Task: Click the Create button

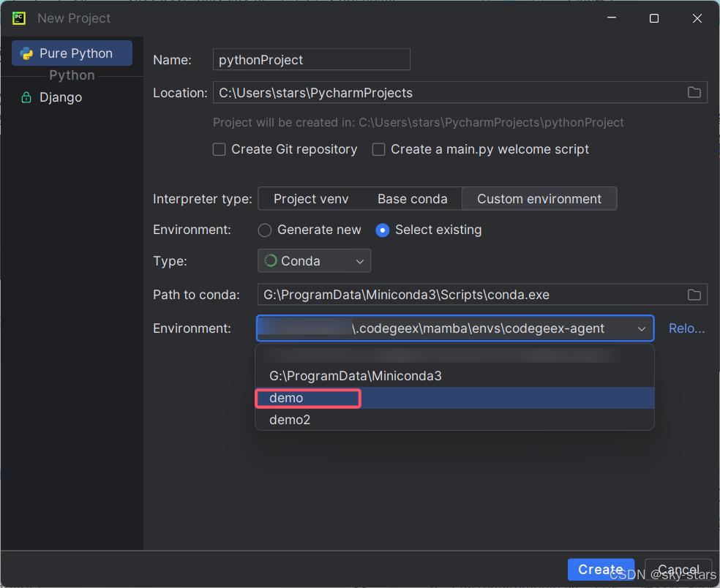Action: (x=601, y=570)
